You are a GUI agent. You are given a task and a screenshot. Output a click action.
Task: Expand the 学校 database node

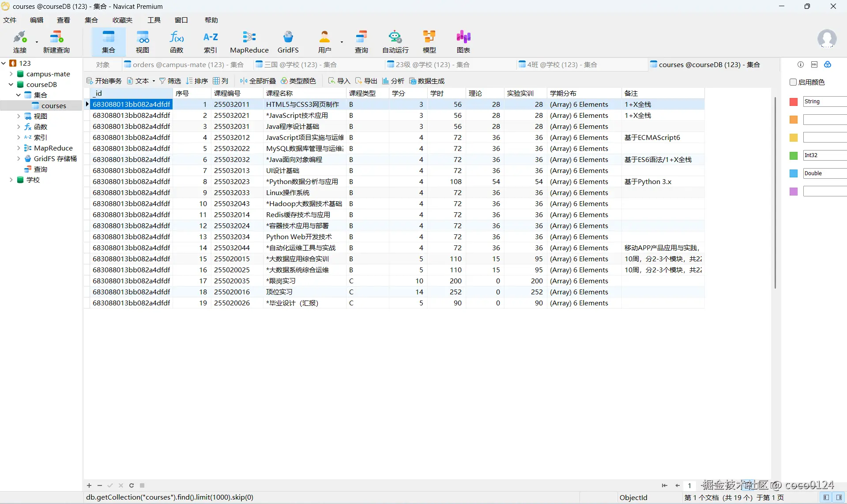pyautogui.click(x=11, y=180)
